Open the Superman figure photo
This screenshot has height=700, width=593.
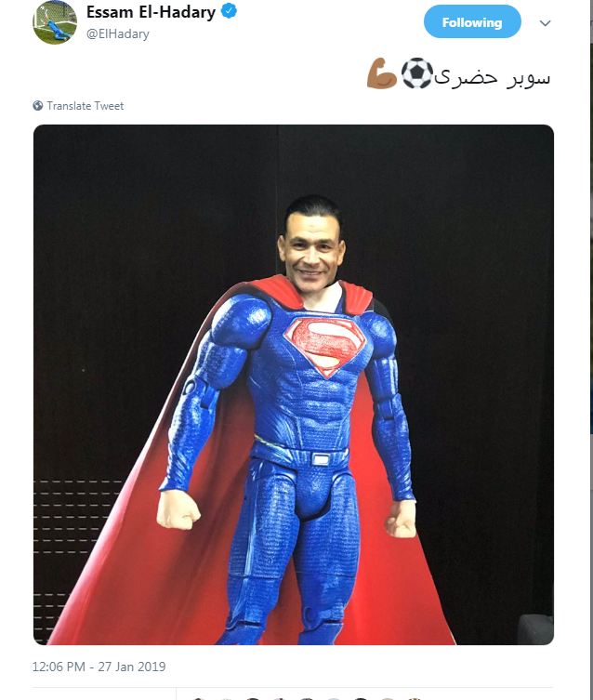[x=294, y=385]
